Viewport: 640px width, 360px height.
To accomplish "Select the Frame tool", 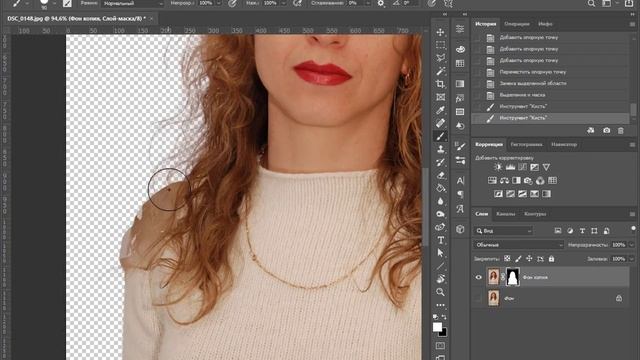I will [440, 97].
